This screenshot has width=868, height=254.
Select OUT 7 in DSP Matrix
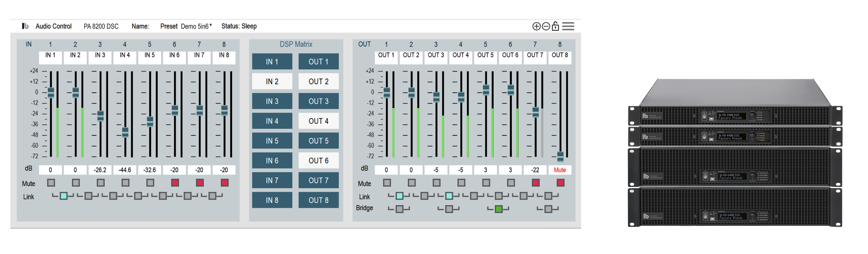tap(318, 180)
